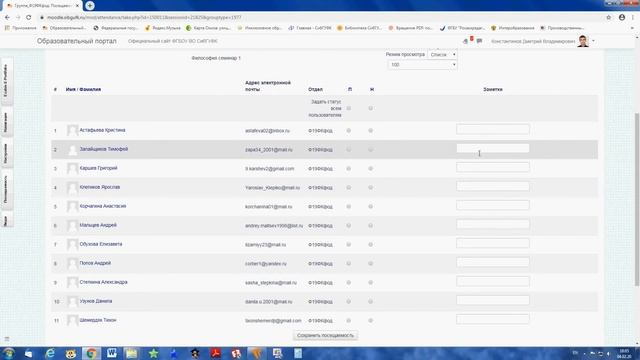Go back using the browser back arrow
640x360 pixels.
[7, 18]
